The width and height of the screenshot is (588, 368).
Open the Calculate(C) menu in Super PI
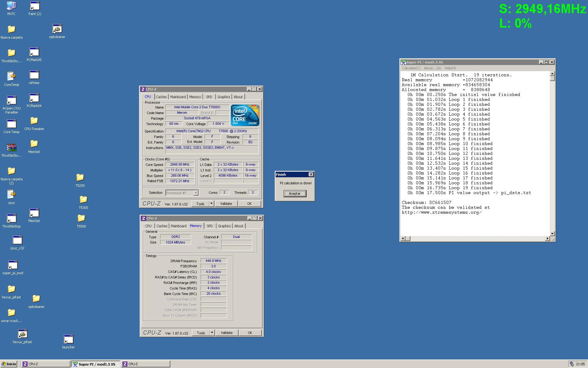coord(411,68)
